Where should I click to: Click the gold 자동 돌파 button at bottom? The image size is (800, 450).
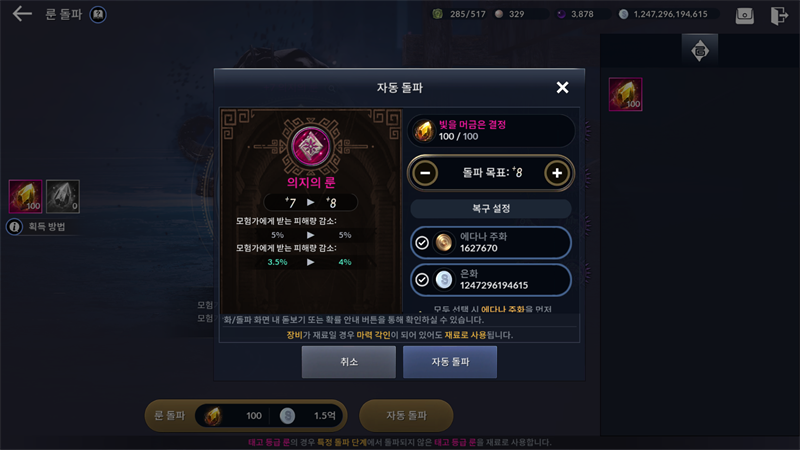(x=406, y=415)
